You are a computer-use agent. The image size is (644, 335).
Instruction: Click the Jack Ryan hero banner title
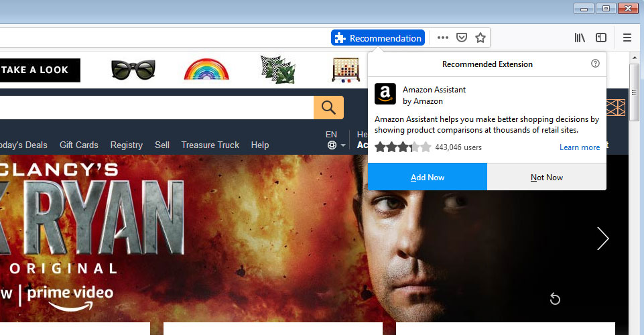point(92,217)
